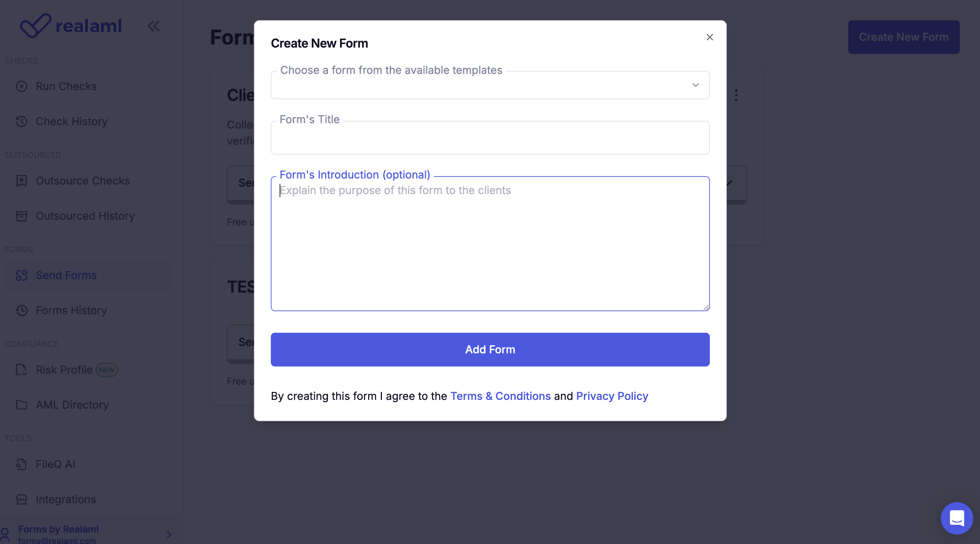Screen dimensions: 980x544
Task: Click the Check History clock icon
Action: coord(22,121)
